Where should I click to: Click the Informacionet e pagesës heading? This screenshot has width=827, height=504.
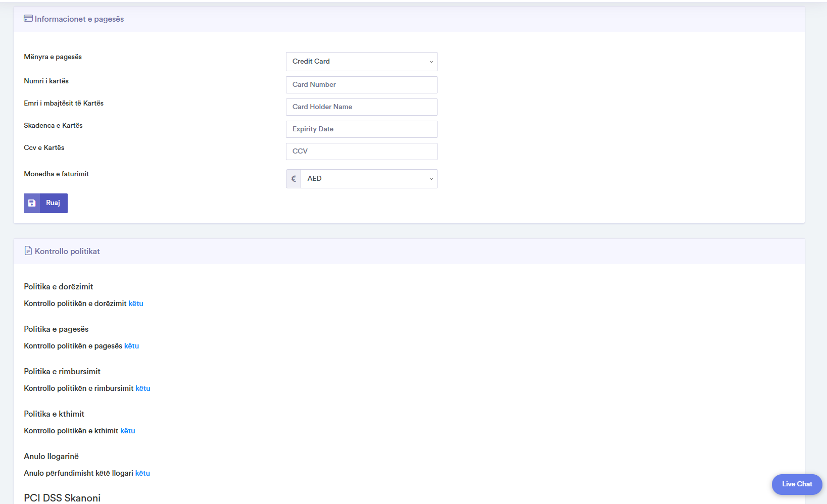click(79, 19)
